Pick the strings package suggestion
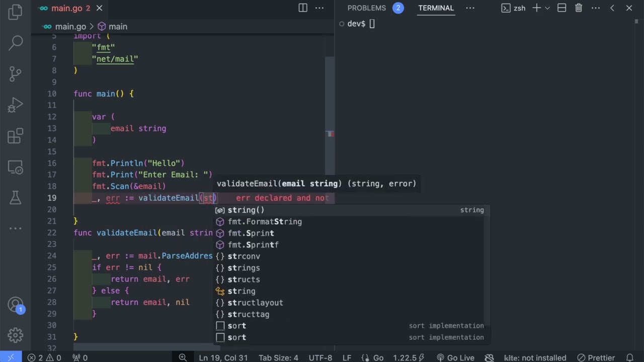This screenshot has width=644, height=362. coord(350,268)
